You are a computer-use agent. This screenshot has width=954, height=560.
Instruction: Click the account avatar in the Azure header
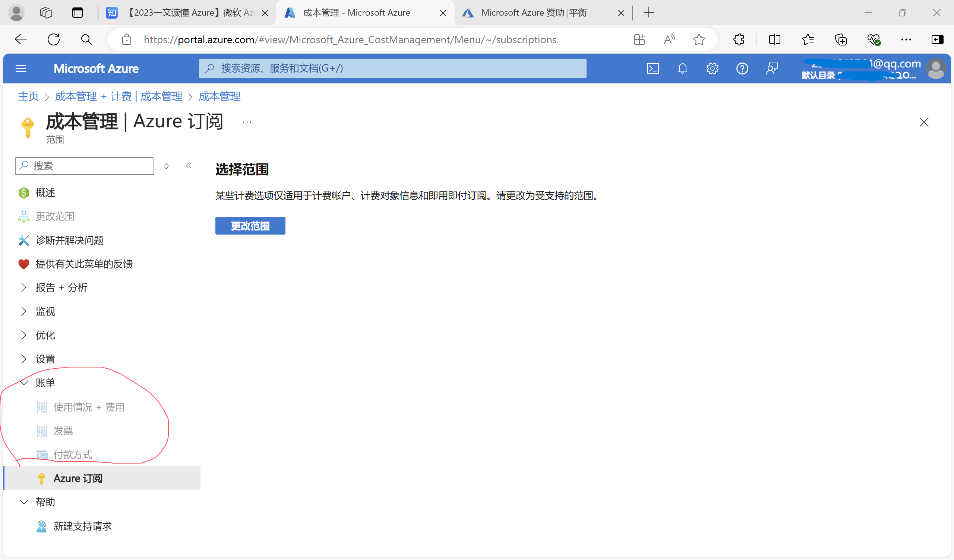936,69
